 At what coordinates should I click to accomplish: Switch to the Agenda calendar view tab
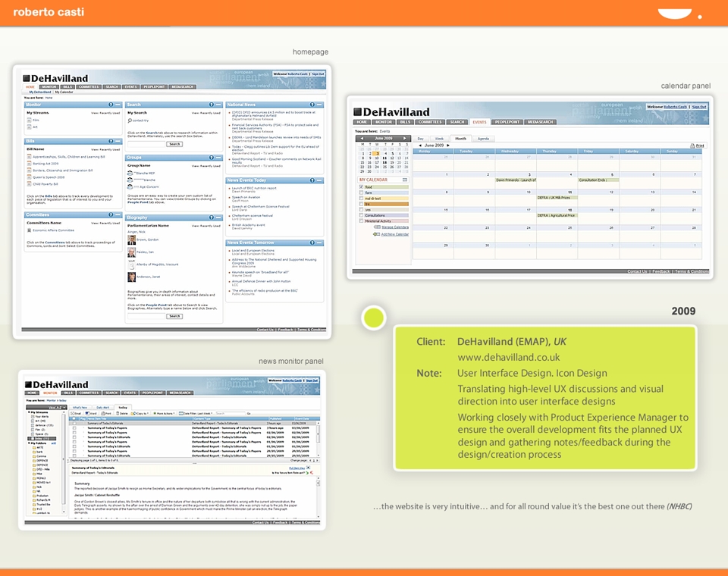point(483,139)
